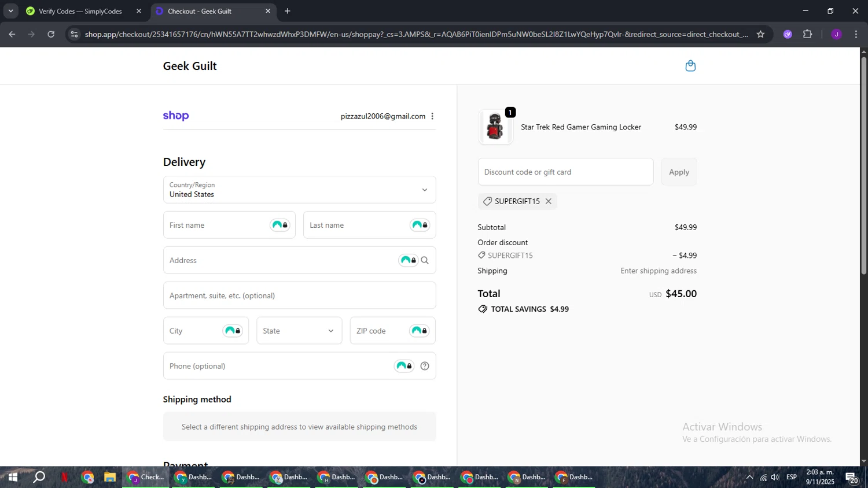
Task: Switch to the Verify Codes SimplyCodes tab
Action: [84, 11]
